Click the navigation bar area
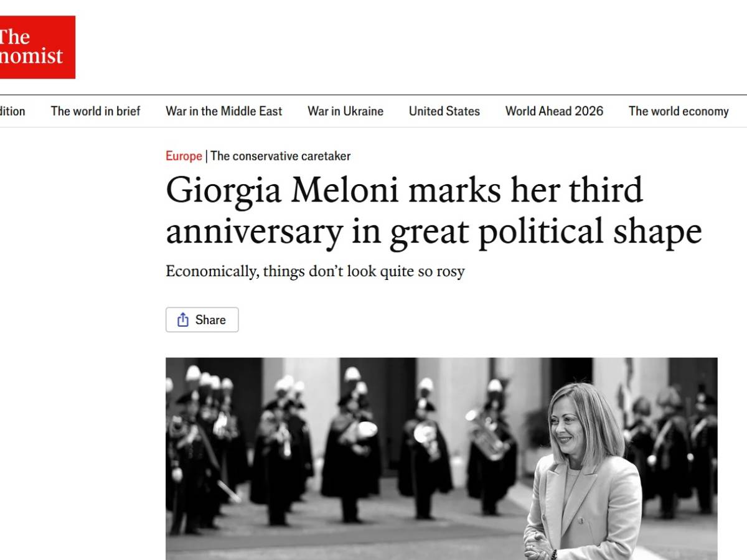The height and width of the screenshot is (560, 747). point(374,111)
